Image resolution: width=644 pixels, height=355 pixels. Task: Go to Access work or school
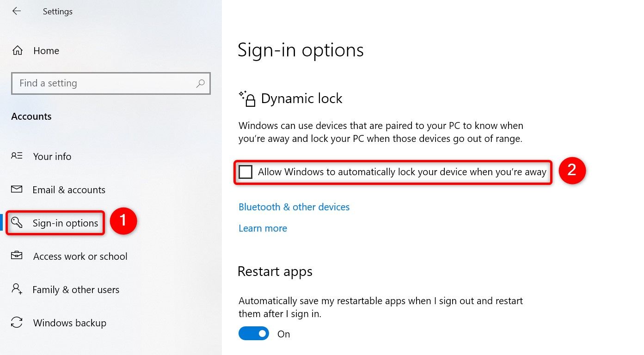tap(80, 256)
